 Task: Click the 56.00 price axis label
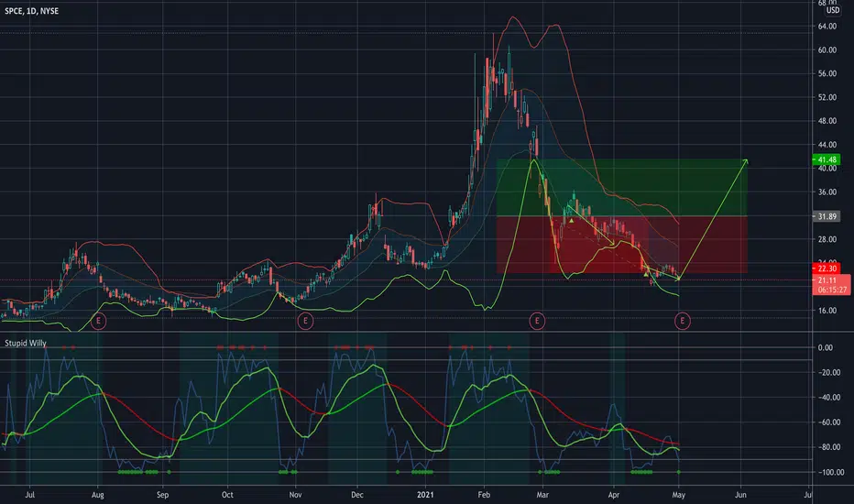point(827,73)
